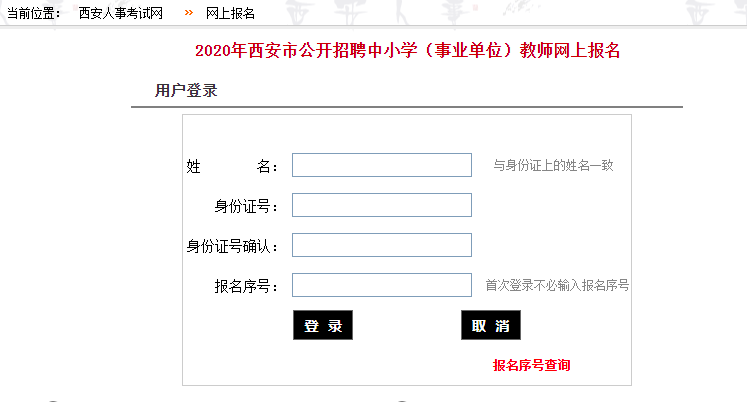This screenshot has width=747, height=402.
Task: Select the 身份证号确认 confirmation field
Action: [x=381, y=245]
